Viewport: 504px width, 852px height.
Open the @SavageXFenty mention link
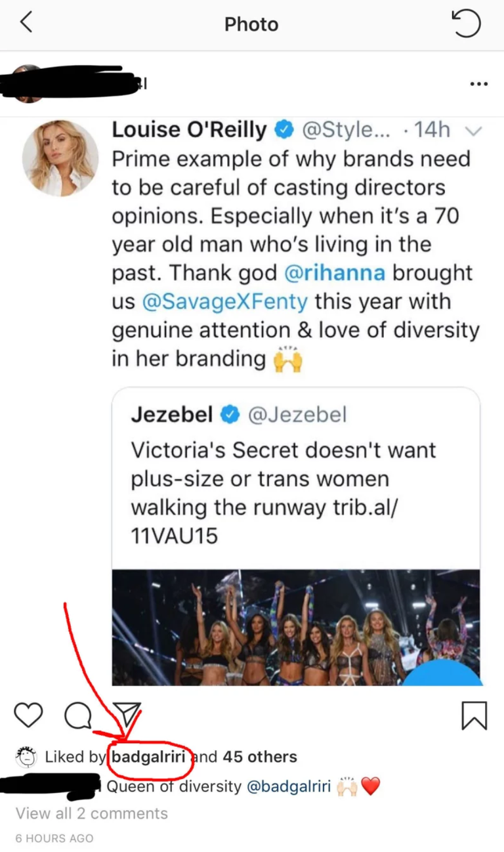click(x=224, y=301)
